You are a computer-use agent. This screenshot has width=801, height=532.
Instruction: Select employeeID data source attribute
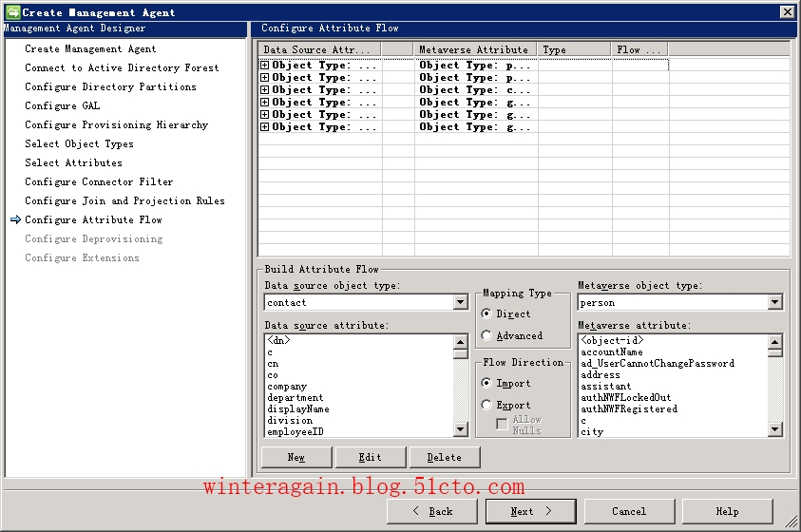296,432
